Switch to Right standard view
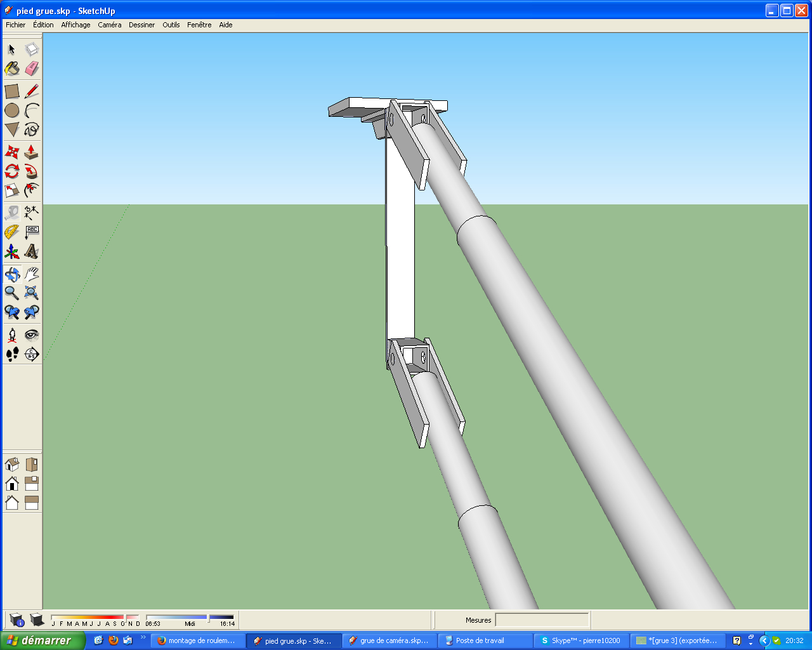Viewport: 812px width, 650px height. click(32, 484)
